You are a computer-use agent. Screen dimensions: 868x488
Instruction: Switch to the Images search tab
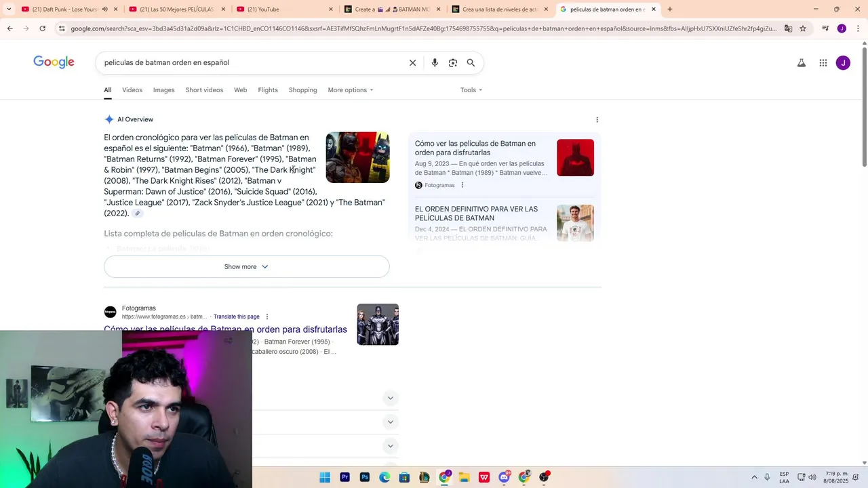coord(163,90)
